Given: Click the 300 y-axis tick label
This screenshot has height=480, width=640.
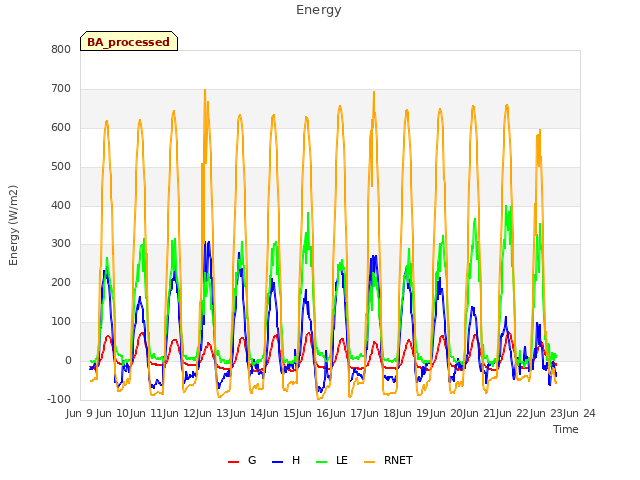Looking at the screenshot, I should click(61, 244).
